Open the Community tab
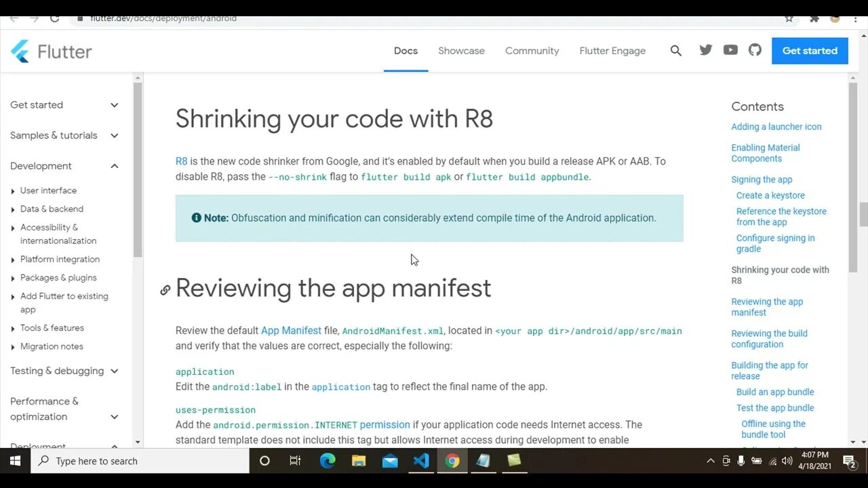This screenshot has height=488, width=868. point(532,51)
